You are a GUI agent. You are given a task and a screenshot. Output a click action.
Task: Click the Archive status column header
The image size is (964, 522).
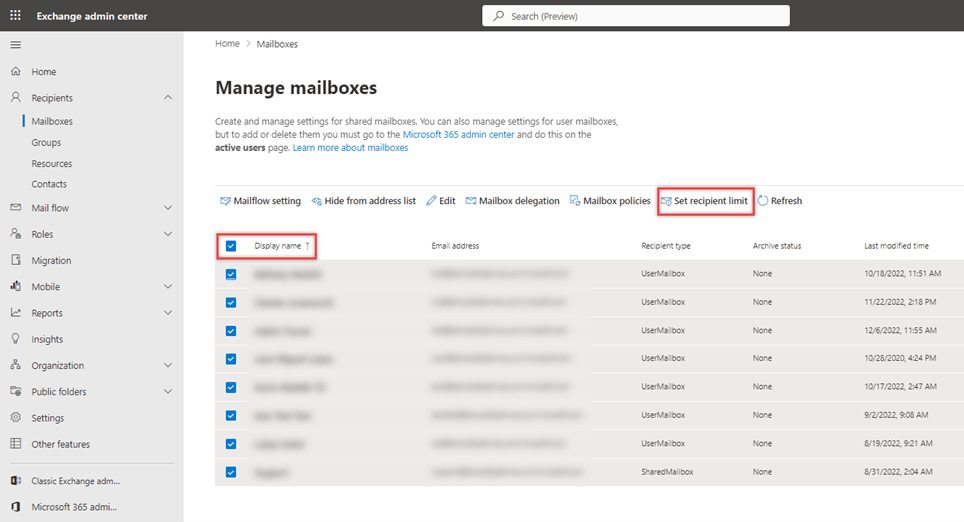777,245
